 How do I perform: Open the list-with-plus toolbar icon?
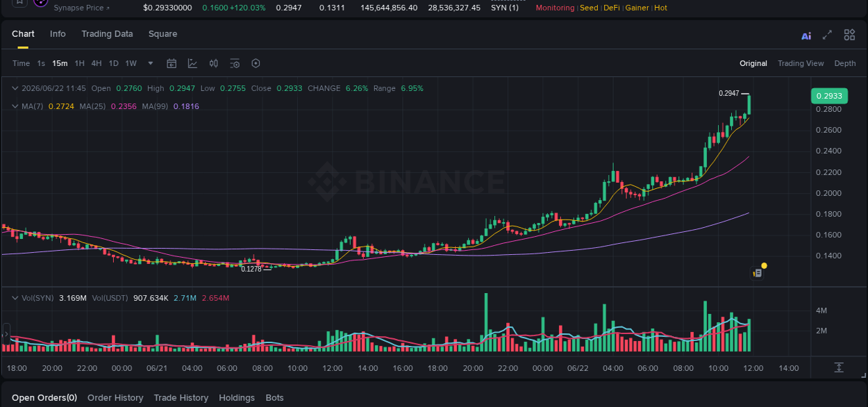(x=235, y=63)
